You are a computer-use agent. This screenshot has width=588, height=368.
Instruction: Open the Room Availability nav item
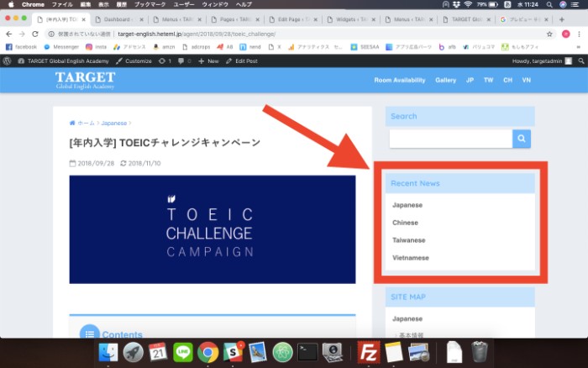pos(400,80)
